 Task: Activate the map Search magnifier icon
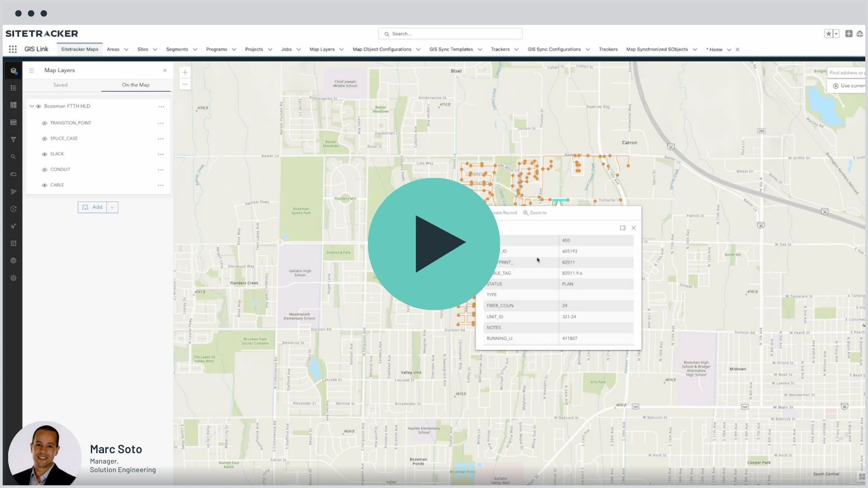pyautogui.click(x=13, y=157)
